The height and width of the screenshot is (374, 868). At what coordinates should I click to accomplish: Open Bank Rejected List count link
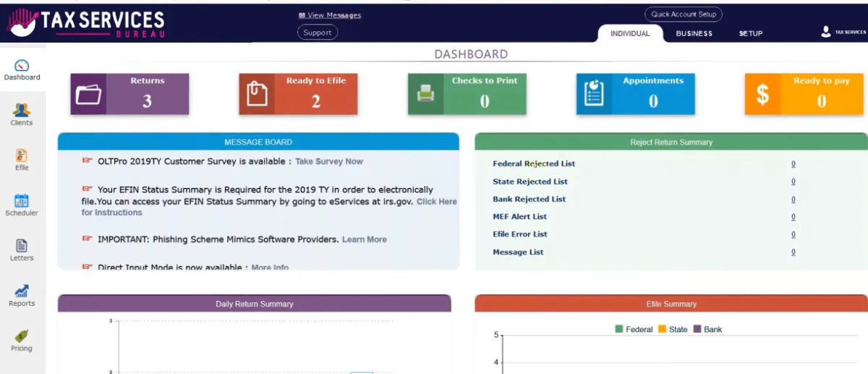pos(793,200)
